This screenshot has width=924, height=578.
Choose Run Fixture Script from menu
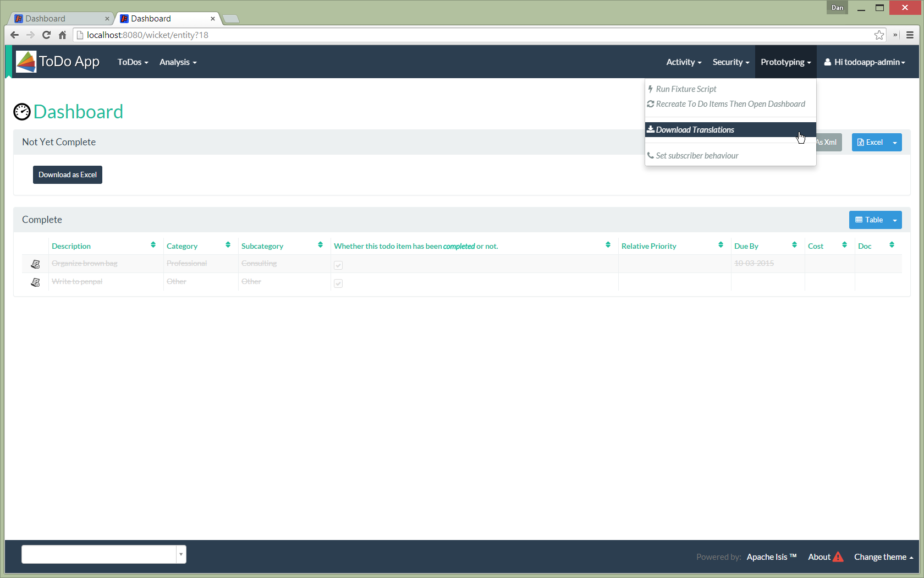[686, 89]
